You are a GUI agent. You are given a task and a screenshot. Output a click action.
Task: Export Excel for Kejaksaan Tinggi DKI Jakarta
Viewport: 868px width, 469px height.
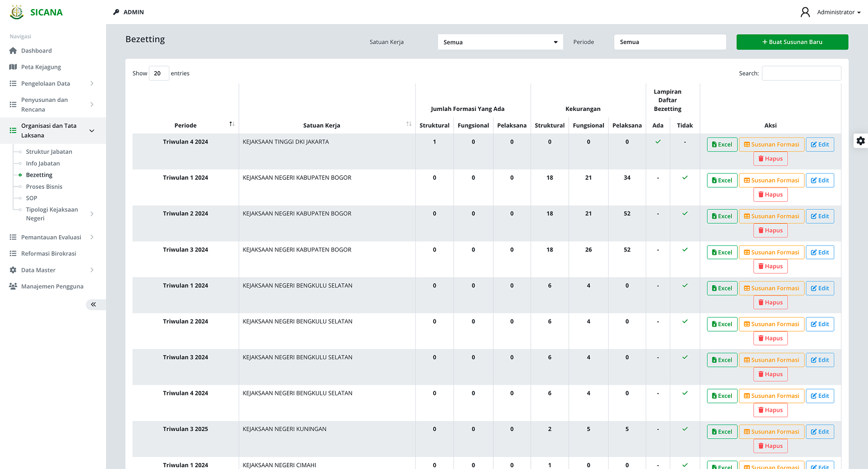point(722,145)
